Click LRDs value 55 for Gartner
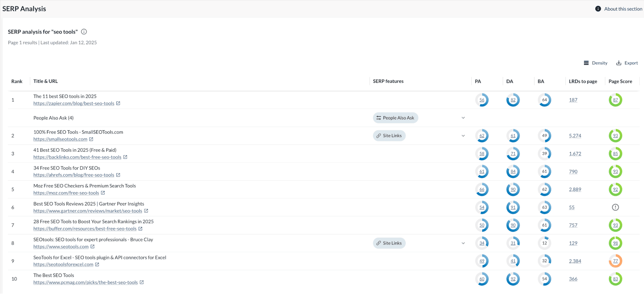 (x=572, y=208)
